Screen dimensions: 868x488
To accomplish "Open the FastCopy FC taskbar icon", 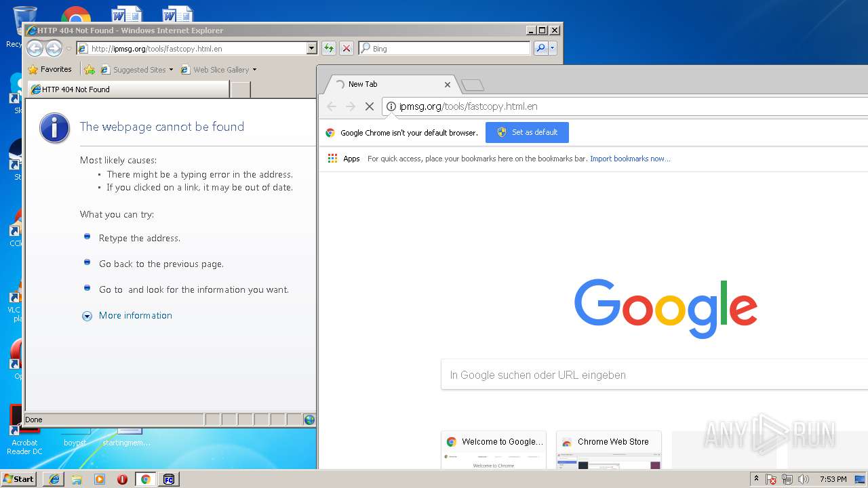I will click(169, 479).
